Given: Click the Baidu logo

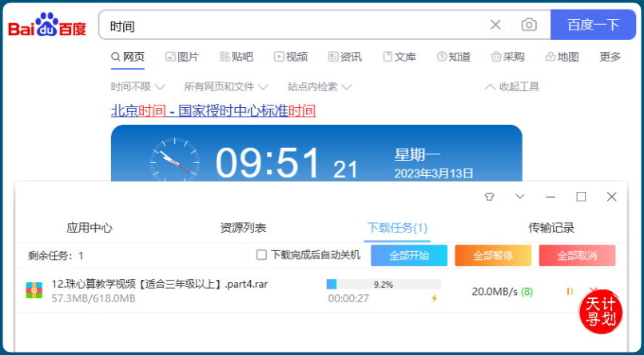Looking at the screenshot, I should (47, 26).
